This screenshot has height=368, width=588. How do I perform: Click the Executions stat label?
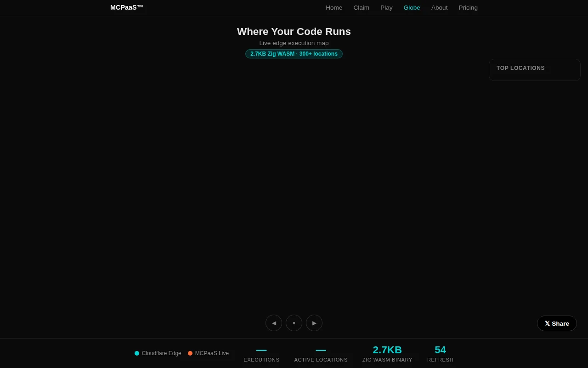[x=261, y=360]
